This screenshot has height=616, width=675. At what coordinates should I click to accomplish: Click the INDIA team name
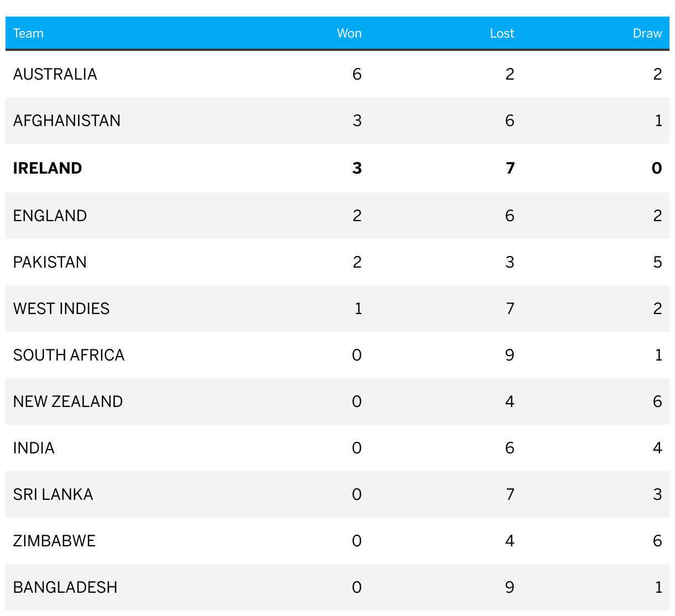click(34, 448)
